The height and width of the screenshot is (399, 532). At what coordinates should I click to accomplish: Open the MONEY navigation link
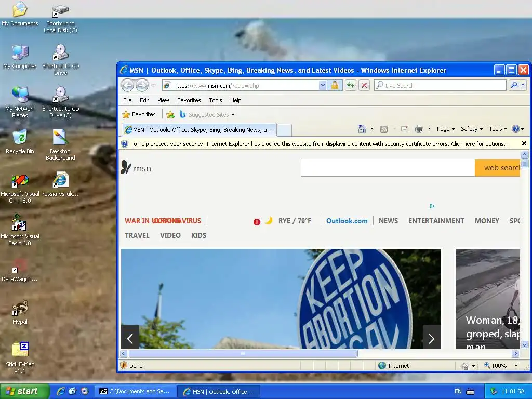(487, 221)
